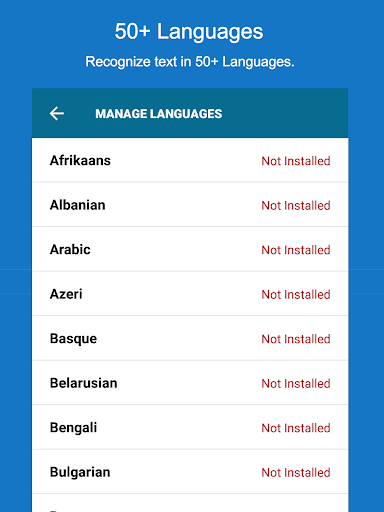Select Basque in the language list

click(190, 338)
